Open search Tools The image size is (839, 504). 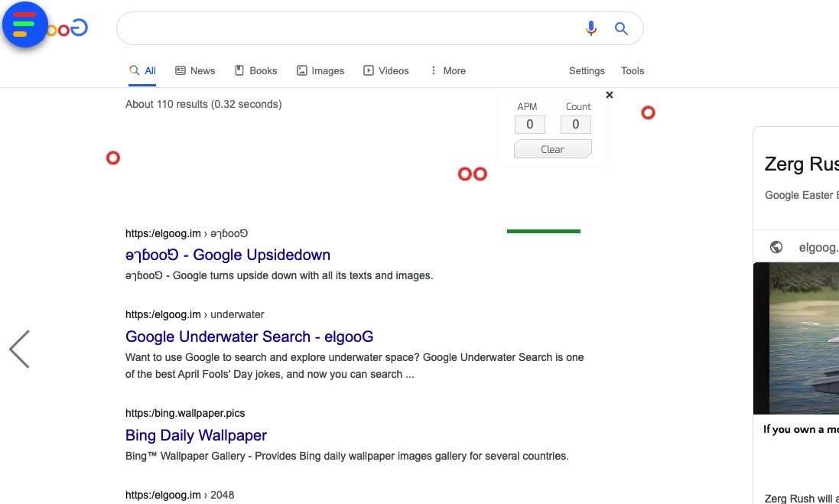click(633, 70)
